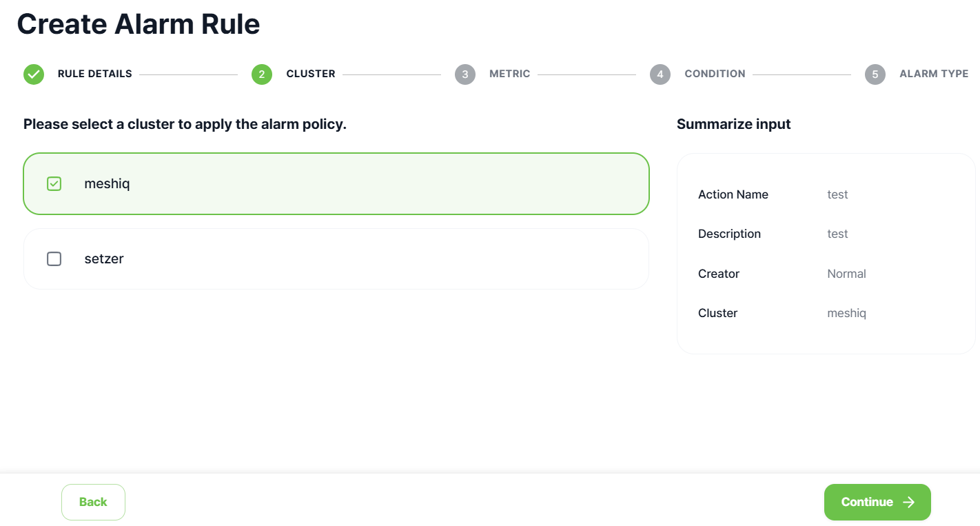This screenshot has height=526, width=980.
Task: Select the circled number 2 CLUSTER step indicator
Action: (262, 74)
